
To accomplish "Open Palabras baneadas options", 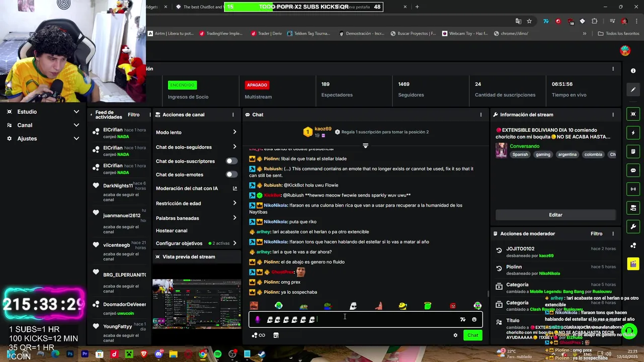I will click(196, 218).
